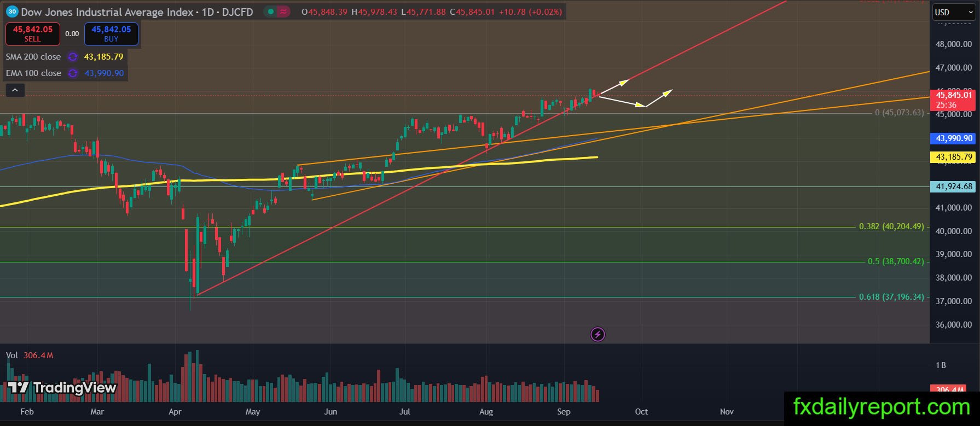The width and height of the screenshot is (980, 426).
Task: Click May on the time axis
Action: pos(253,412)
